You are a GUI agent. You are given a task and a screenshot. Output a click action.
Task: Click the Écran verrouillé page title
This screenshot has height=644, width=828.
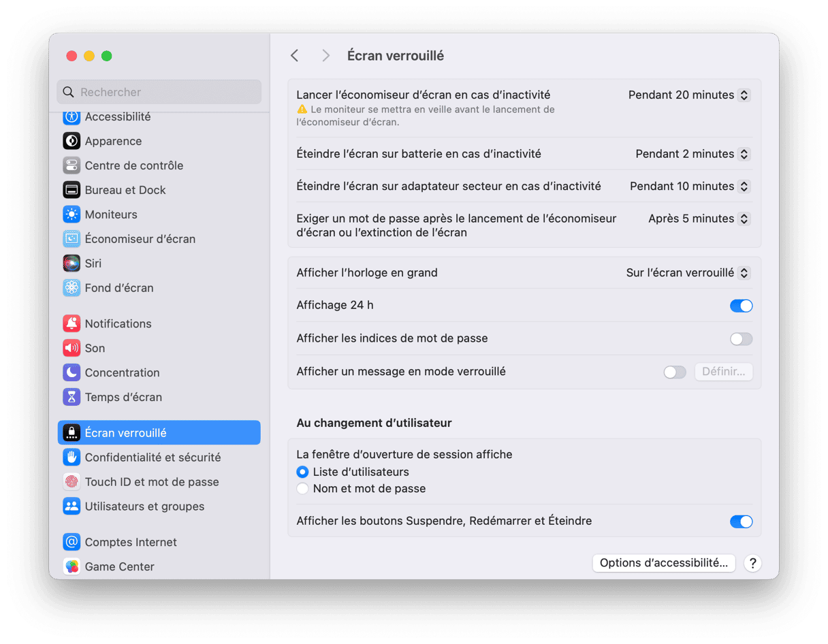tap(396, 56)
